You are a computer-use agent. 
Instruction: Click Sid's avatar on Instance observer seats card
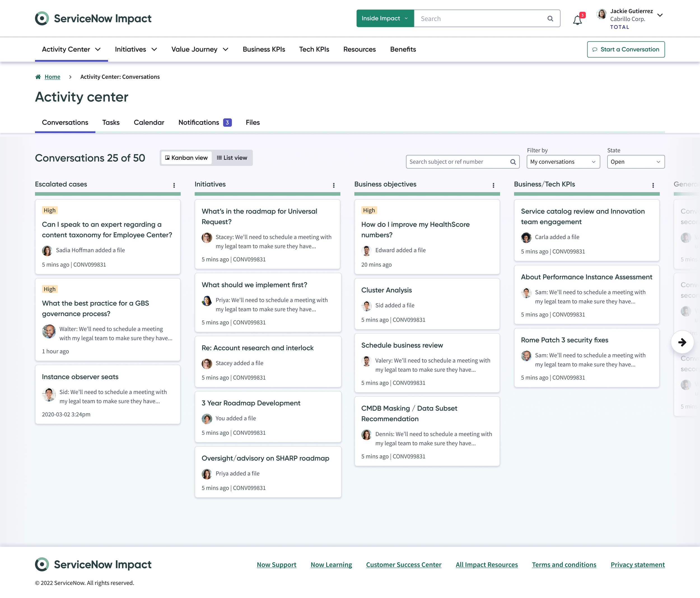coord(49,395)
